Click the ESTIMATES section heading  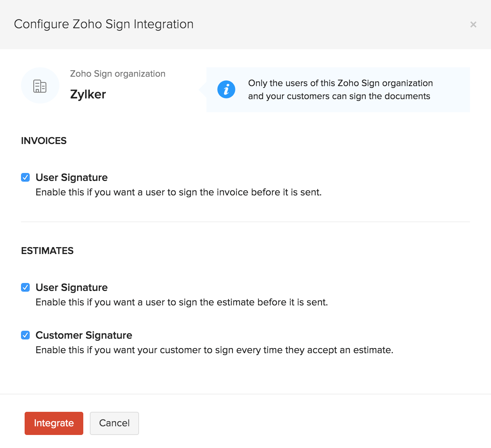pyautogui.click(x=47, y=251)
